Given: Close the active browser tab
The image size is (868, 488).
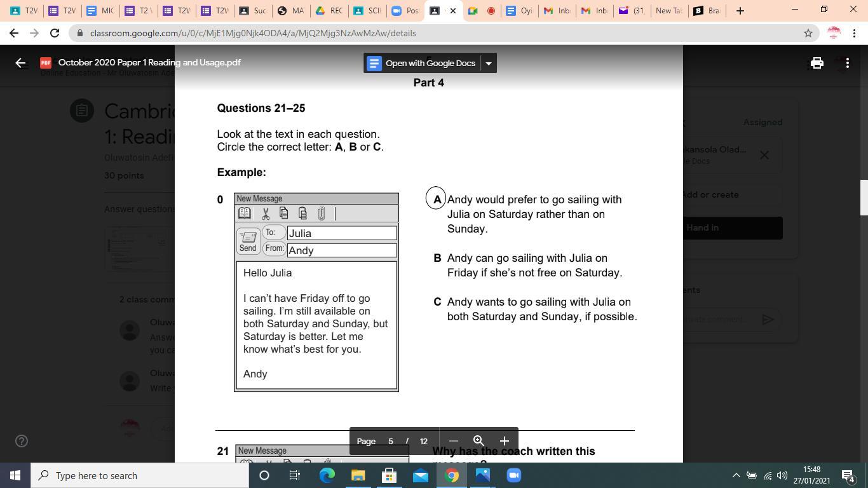Looking at the screenshot, I should 452,11.
